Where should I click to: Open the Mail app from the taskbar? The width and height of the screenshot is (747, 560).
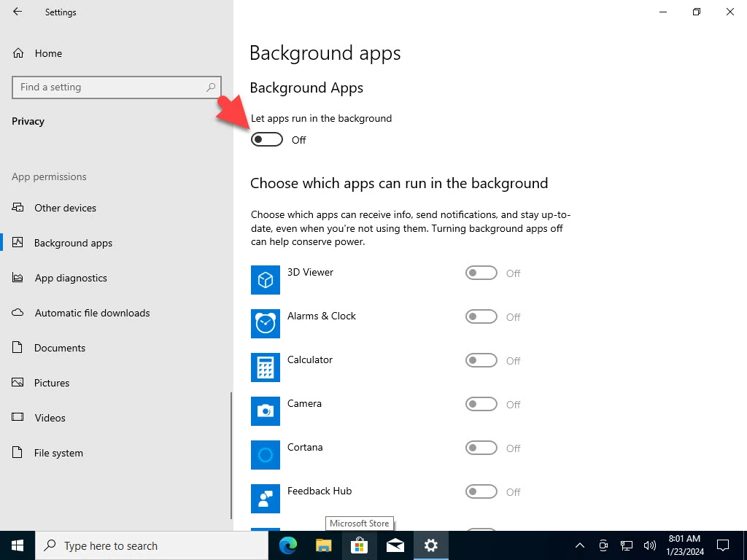tap(395, 545)
